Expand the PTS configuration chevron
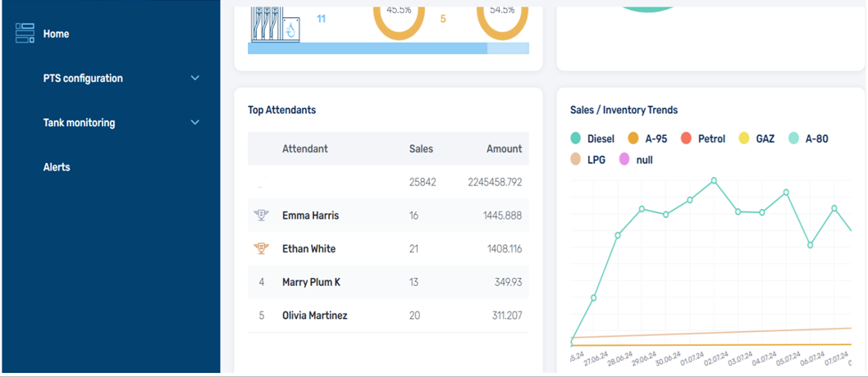This screenshot has height=377, width=868. tap(194, 79)
